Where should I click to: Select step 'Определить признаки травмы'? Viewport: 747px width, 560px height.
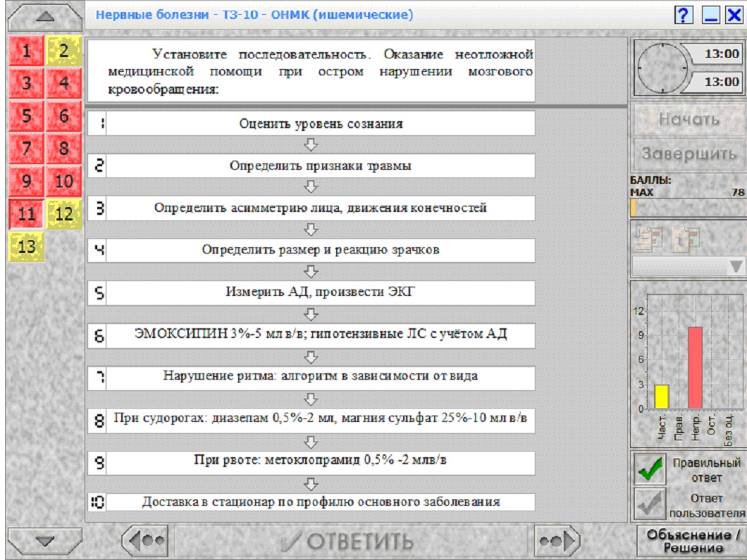[321, 166]
